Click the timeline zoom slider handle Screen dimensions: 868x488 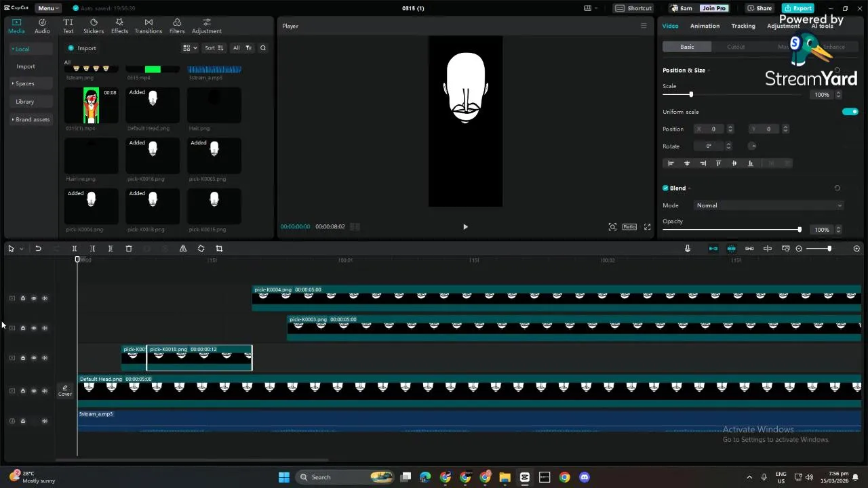(x=829, y=249)
